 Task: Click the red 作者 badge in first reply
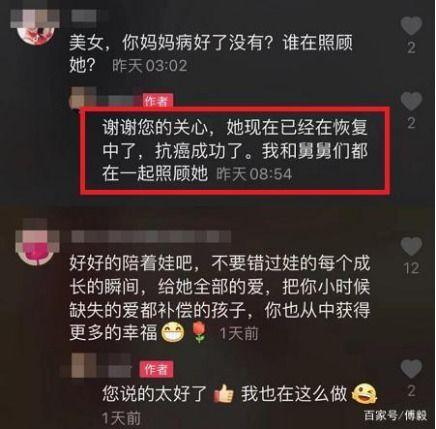(158, 101)
